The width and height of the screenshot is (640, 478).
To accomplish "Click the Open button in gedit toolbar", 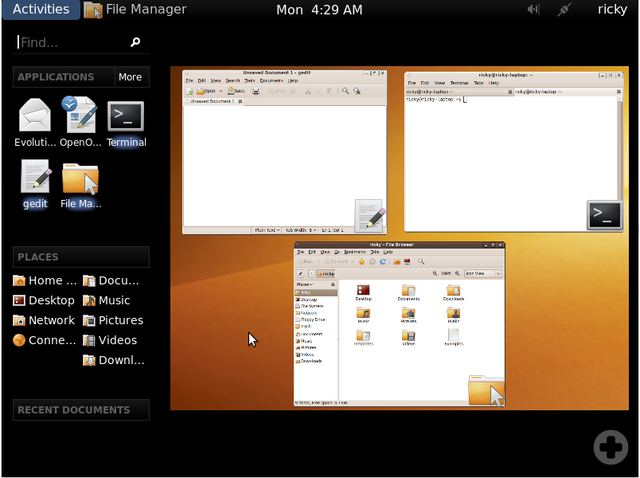I will coord(207,91).
